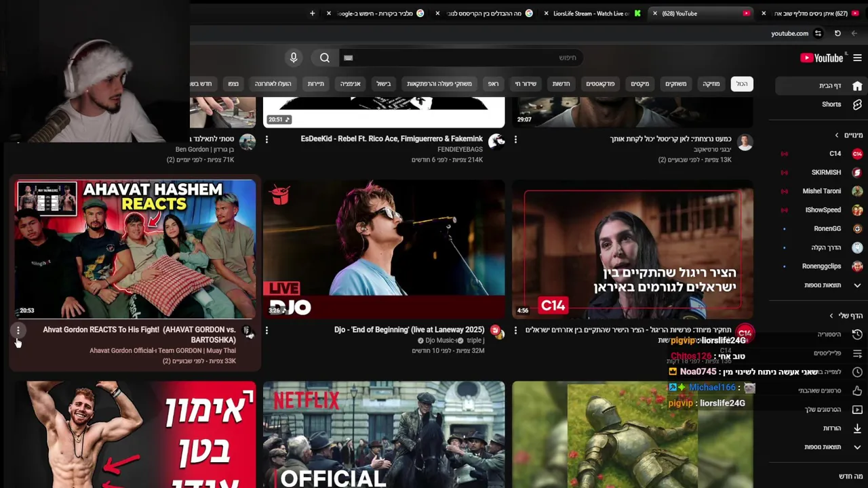Click the youtube.com address bar

coord(790,33)
